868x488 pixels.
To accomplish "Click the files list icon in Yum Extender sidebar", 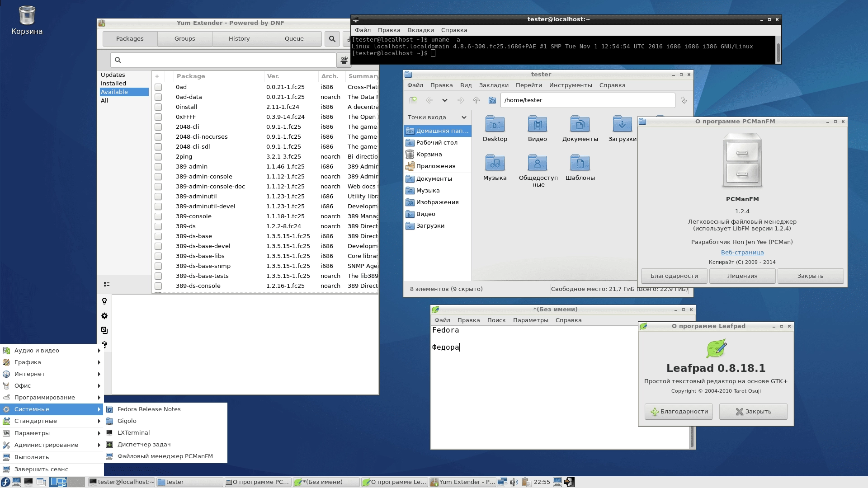I will point(104,330).
